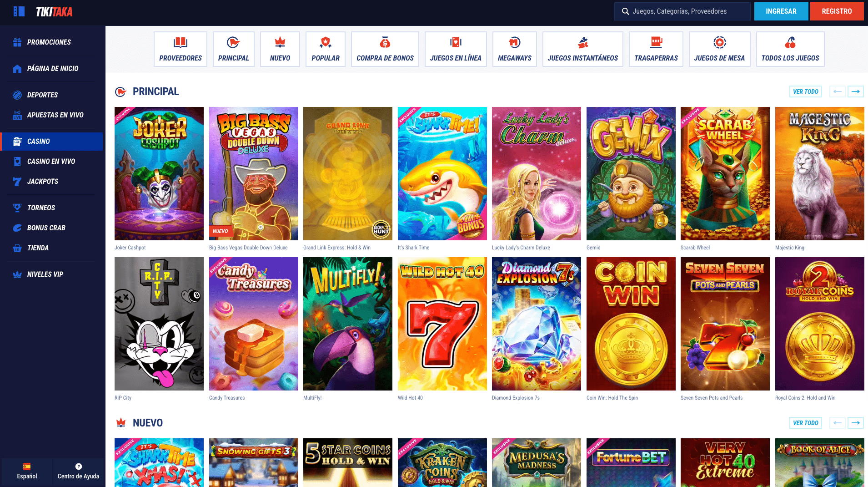This screenshot has width=868, height=487.
Task: Click the previous arrow in Nuevo section
Action: point(838,423)
